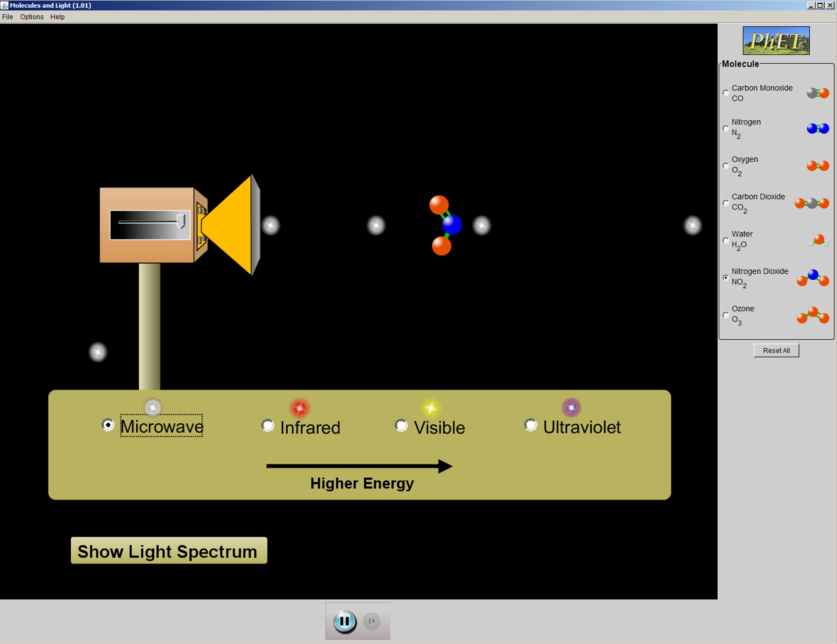Screen dimensions: 837x644
Task: Select the Infrared radio button
Action: (x=268, y=425)
